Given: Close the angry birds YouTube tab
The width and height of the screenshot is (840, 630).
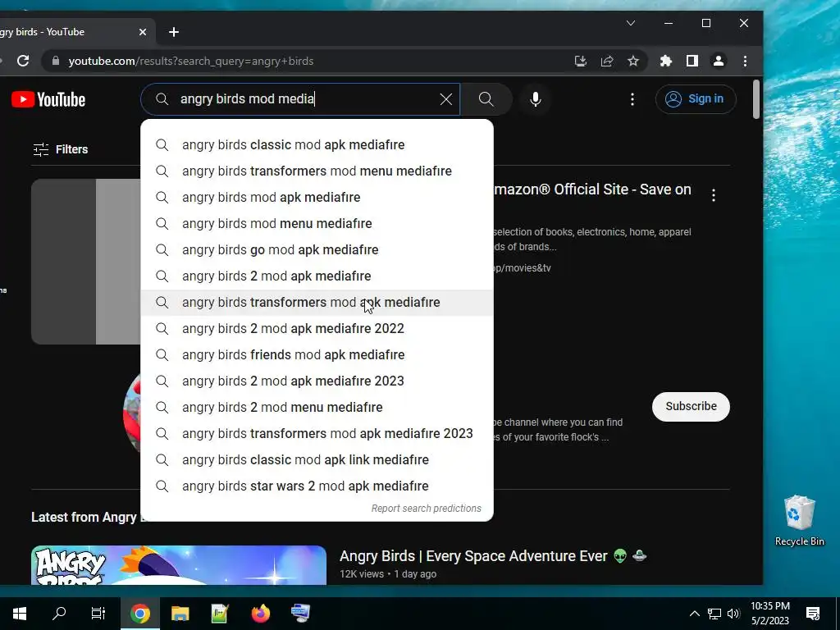Looking at the screenshot, I should click(143, 32).
